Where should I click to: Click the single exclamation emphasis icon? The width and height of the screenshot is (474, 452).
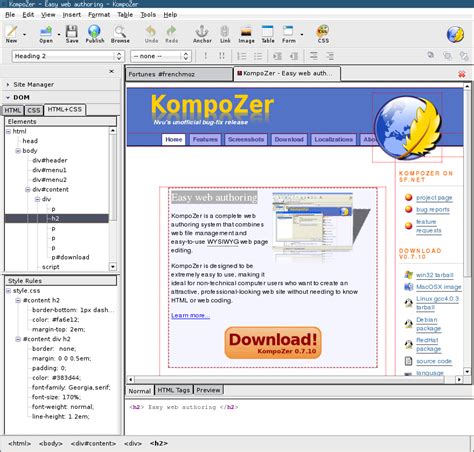[x=205, y=56]
